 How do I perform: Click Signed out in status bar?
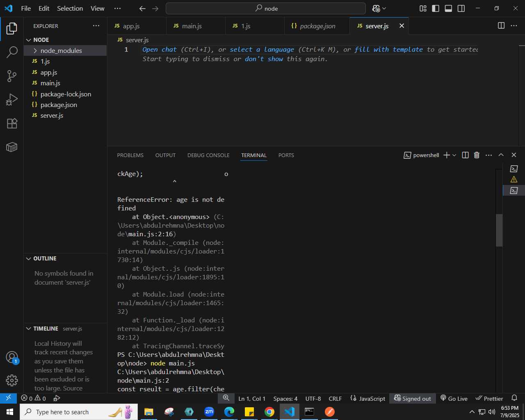click(x=413, y=398)
